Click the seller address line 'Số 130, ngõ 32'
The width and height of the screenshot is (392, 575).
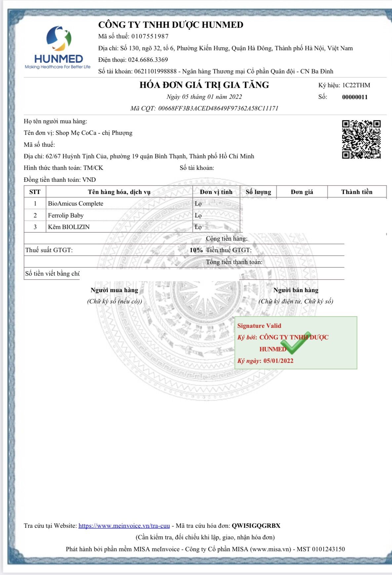point(225,48)
